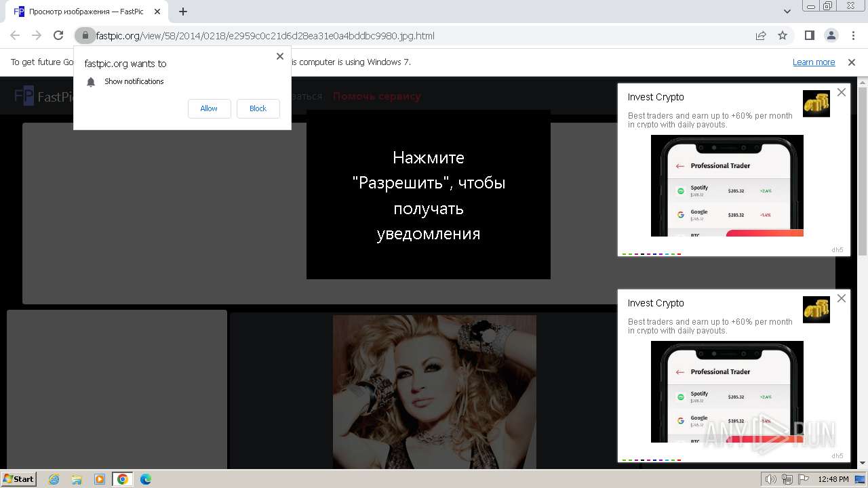Block notifications from fastpic.org
This screenshot has width=868, height=488.
click(258, 108)
